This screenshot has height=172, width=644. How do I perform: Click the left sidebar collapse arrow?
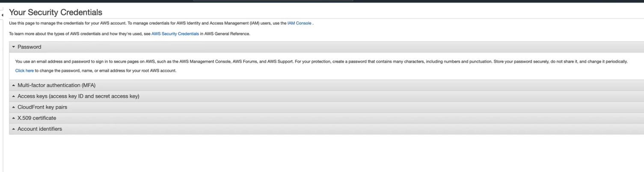2,15
